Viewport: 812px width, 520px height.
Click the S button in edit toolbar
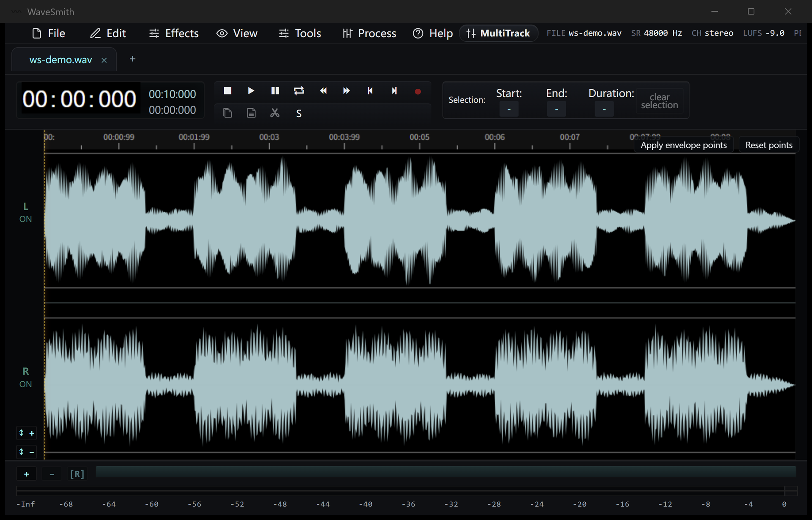[x=299, y=113]
